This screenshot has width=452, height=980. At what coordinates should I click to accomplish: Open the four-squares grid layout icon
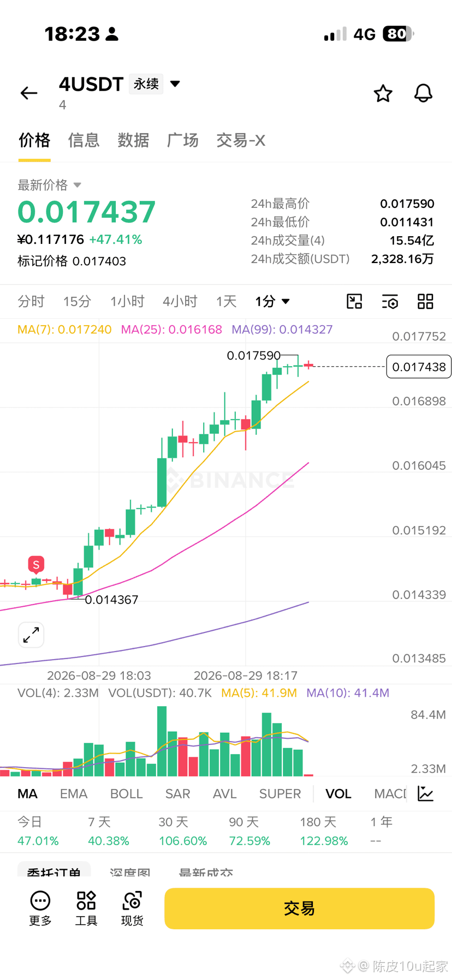tap(425, 301)
